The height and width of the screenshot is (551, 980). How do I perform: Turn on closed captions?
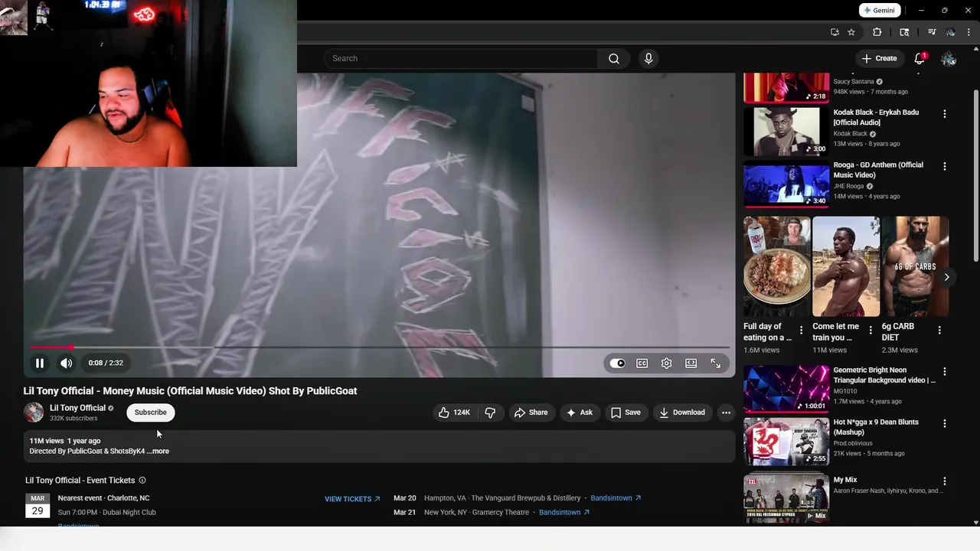click(642, 364)
